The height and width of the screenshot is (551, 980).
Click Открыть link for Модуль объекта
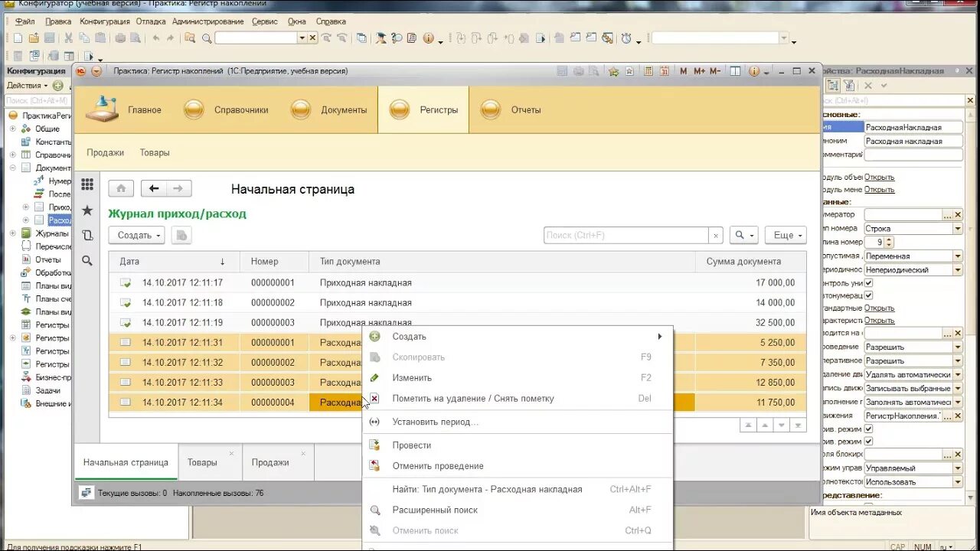point(879,177)
